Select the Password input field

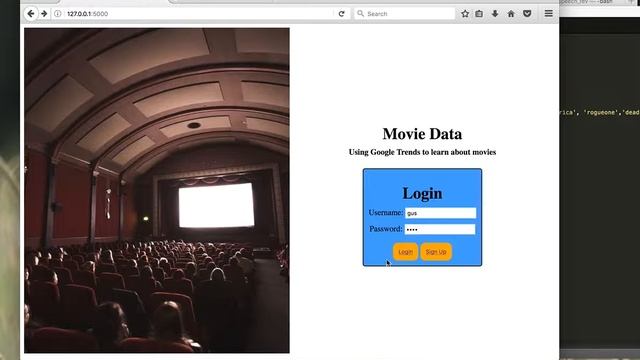tap(440, 229)
